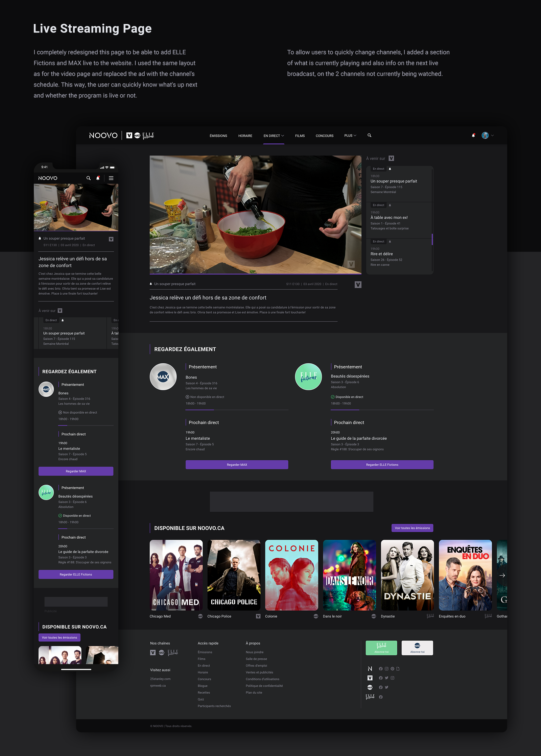Expand the EN DIRECT dropdown menu

(x=274, y=136)
